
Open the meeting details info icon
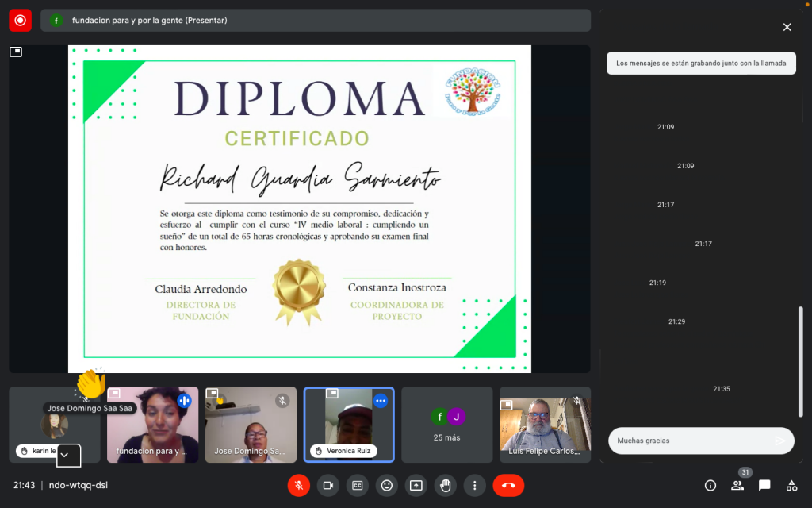click(x=710, y=485)
